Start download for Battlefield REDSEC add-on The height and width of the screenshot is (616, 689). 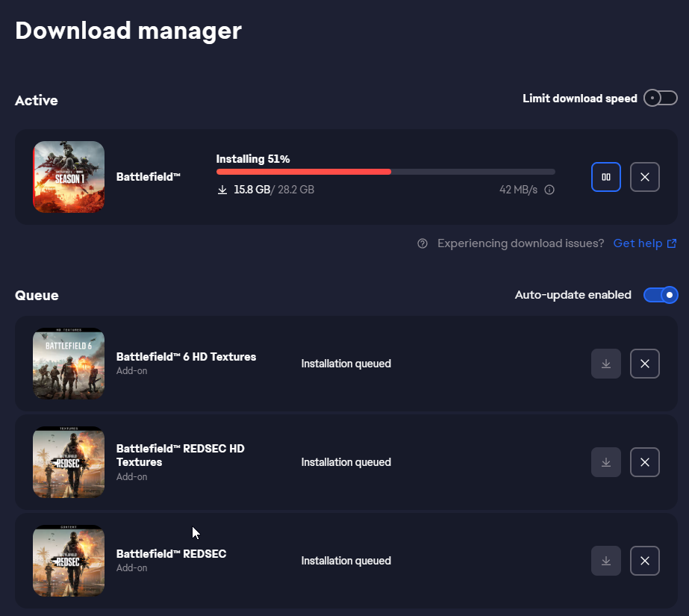(x=605, y=561)
